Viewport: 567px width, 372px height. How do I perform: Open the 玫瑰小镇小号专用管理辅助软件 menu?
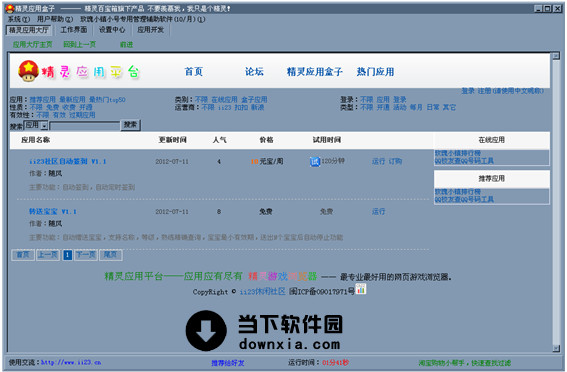[142, 19]
